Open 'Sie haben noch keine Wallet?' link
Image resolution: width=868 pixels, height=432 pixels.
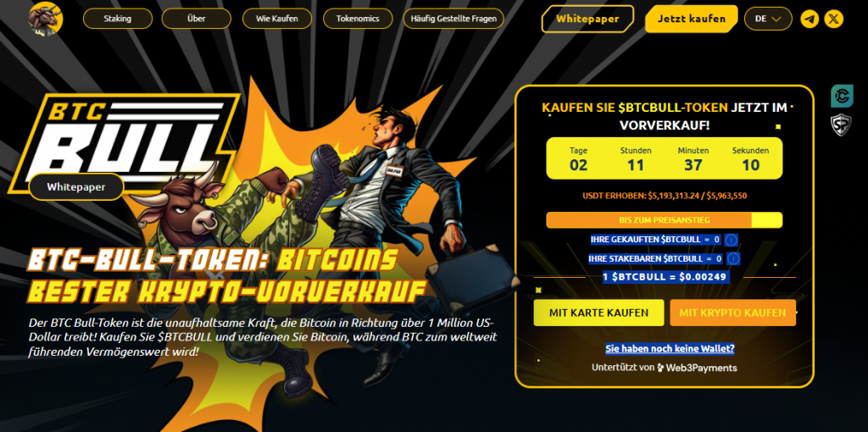click(670, 349)
